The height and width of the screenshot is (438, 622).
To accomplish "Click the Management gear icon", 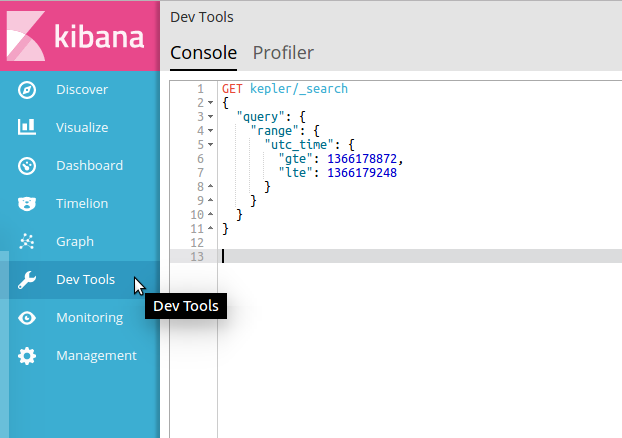I will (x=28, y=356).
